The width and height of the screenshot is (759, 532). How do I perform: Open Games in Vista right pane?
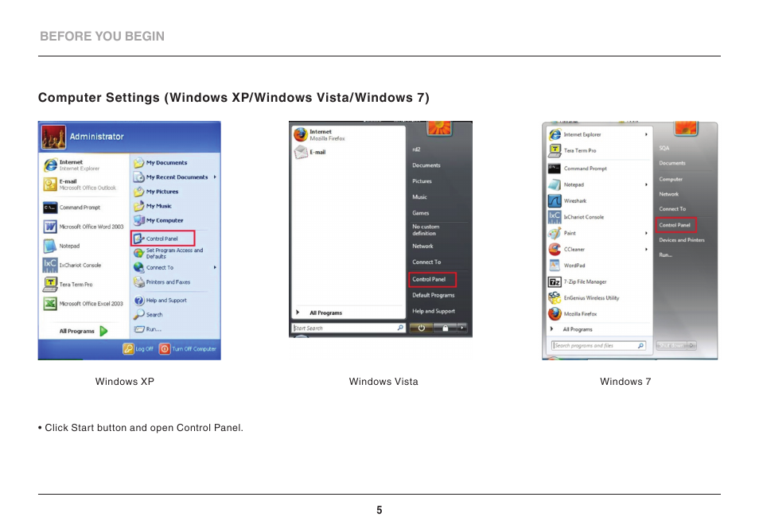pyautogui.click(x=420, y=213)
